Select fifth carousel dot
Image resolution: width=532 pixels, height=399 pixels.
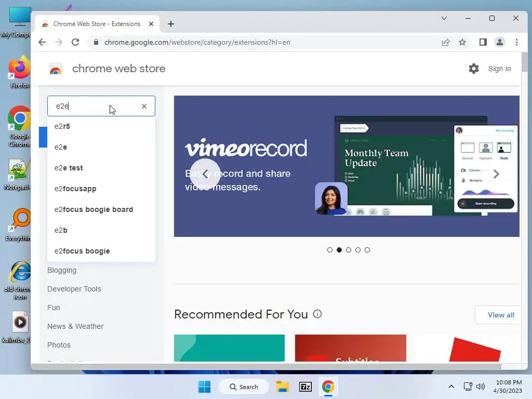(x=367, y=250)
